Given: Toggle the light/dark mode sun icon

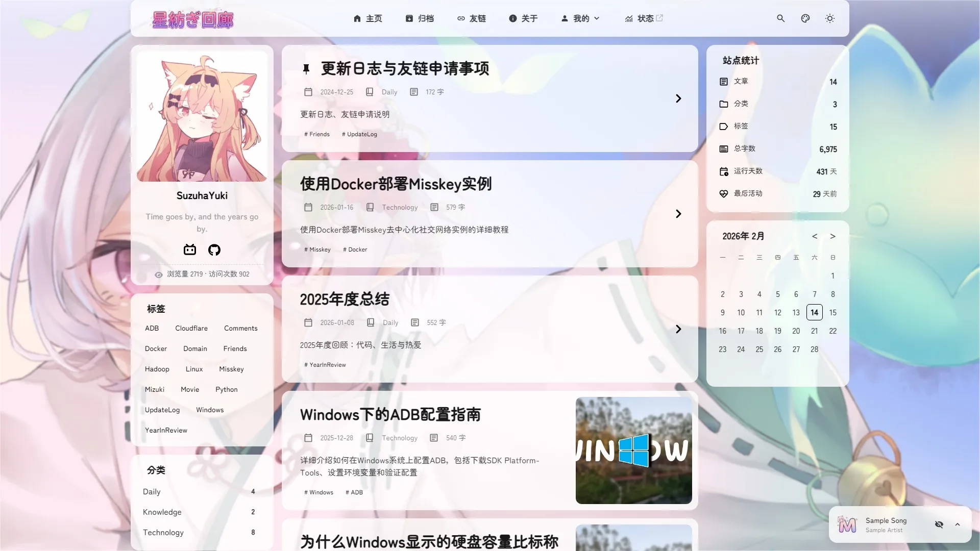Looking at the screenshot, I should pyautogui.click(x=830, y=18).
